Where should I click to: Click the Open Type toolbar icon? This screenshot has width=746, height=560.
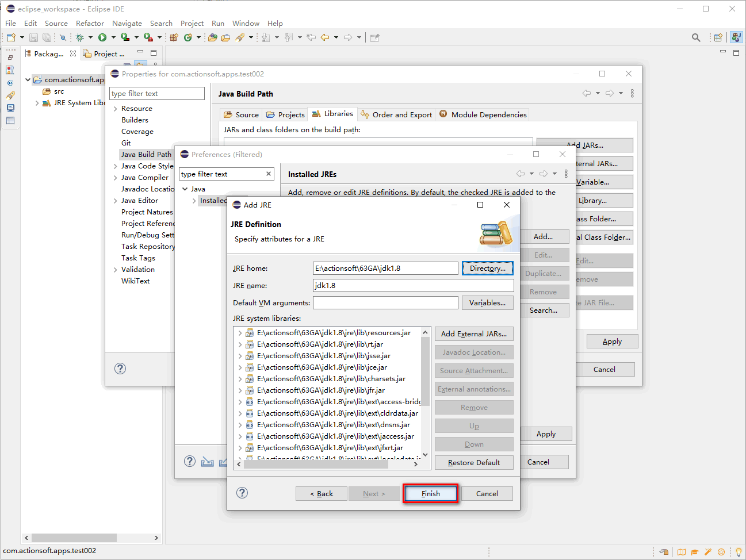tap(213, 37)
